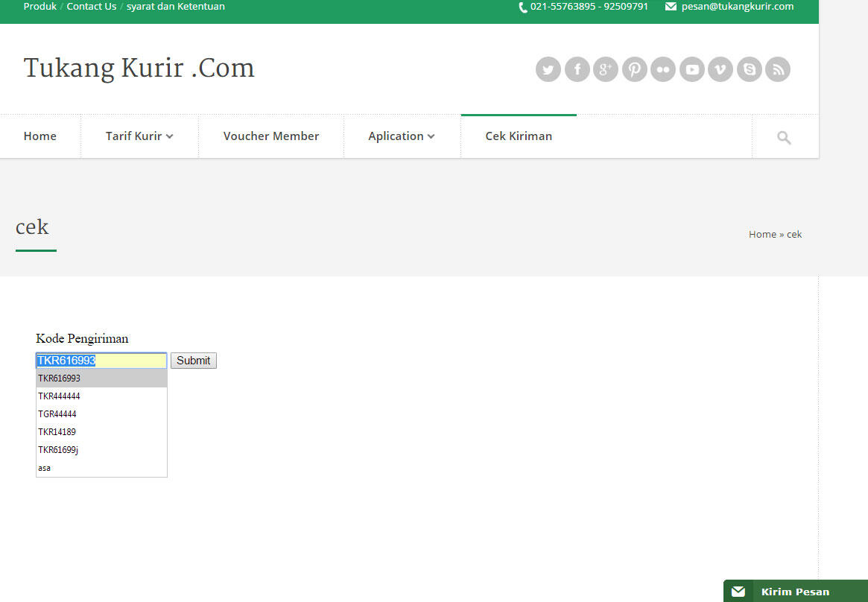Click the Tukang Kurir .Com site title
This screenshot has height=602, width=868.
click(x=139, y=68)
